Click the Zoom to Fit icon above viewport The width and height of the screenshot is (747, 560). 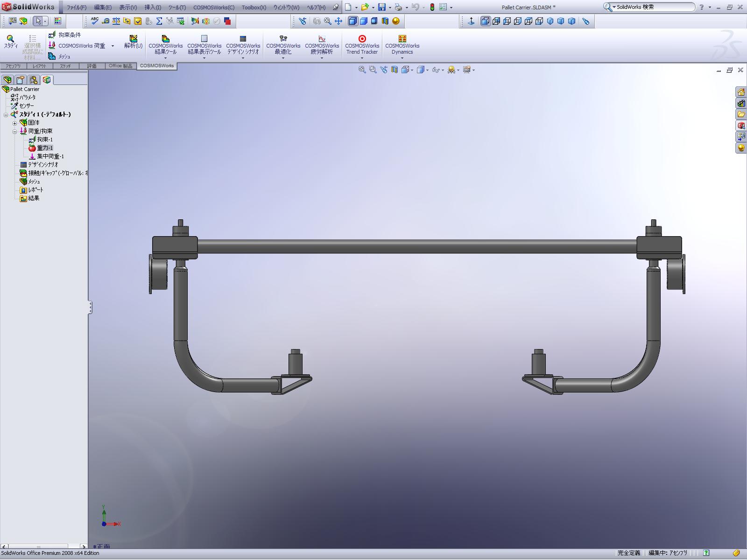point(362,70)
